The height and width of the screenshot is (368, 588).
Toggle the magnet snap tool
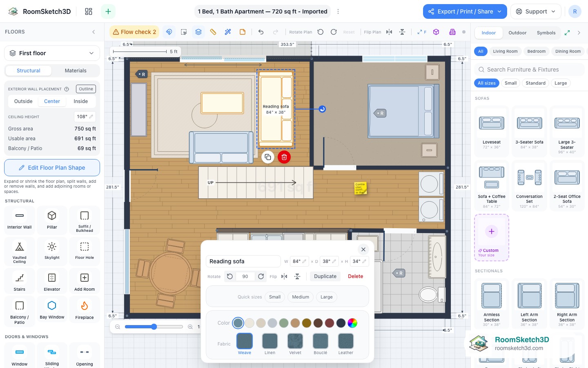pos(169,32)
